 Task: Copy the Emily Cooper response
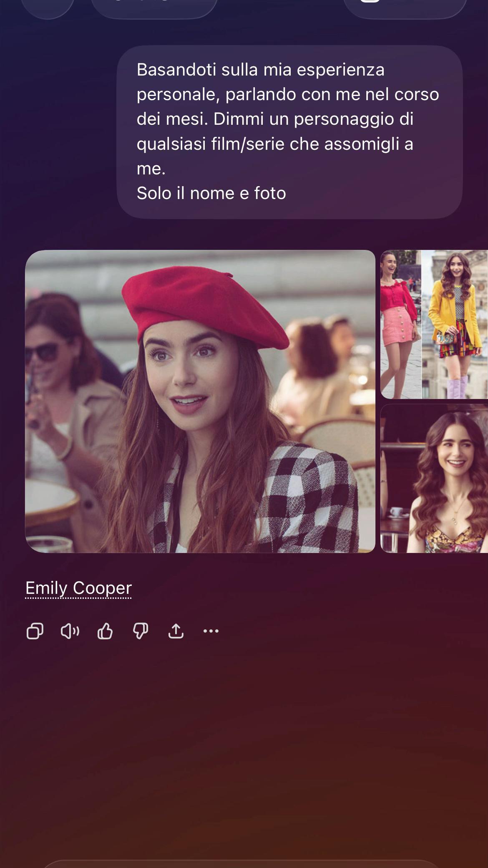(x=35, y=631)
